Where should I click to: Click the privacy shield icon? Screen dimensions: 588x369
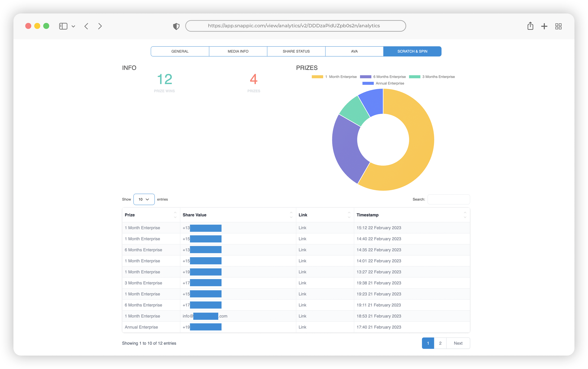click(x=176, y=26)
